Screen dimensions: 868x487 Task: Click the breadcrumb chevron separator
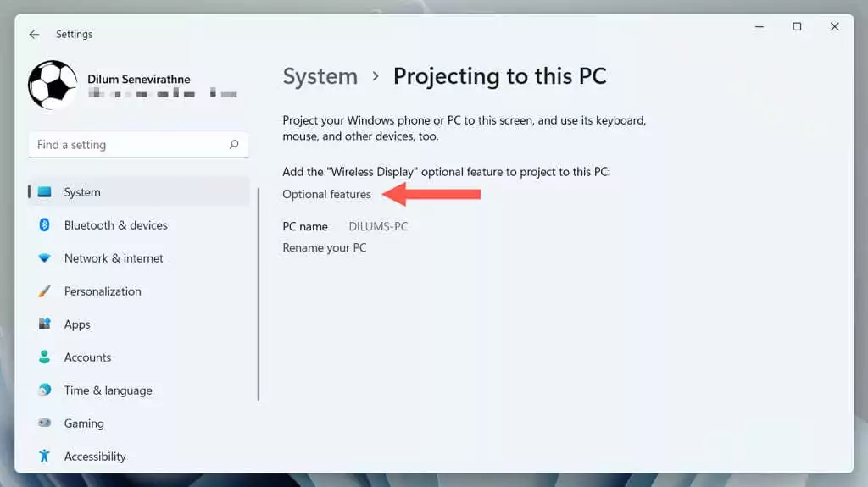click(x=376, y=76)
